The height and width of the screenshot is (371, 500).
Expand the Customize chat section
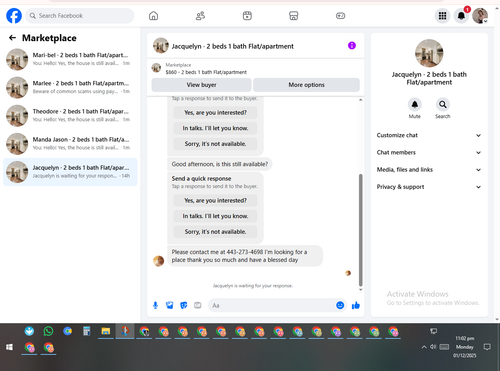coord(429,135)
